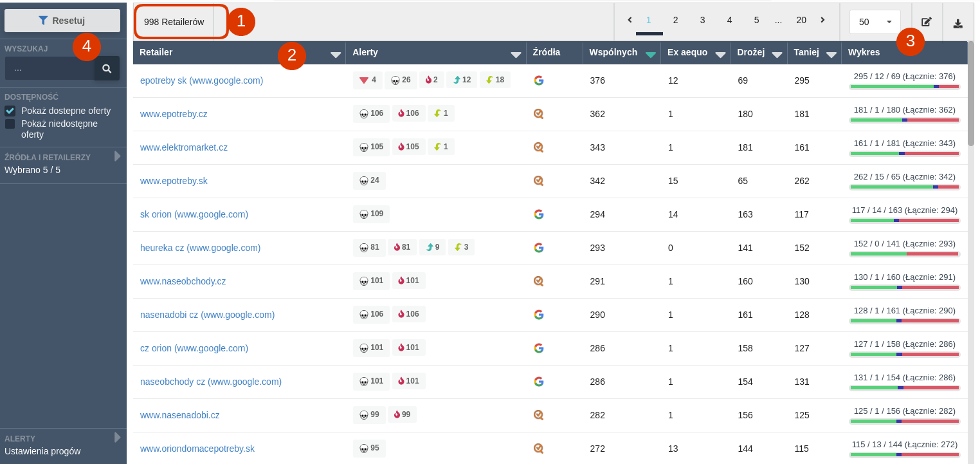Jump to page 20 in pagination
The image size is (980, 464).
[x=801, y=20]
